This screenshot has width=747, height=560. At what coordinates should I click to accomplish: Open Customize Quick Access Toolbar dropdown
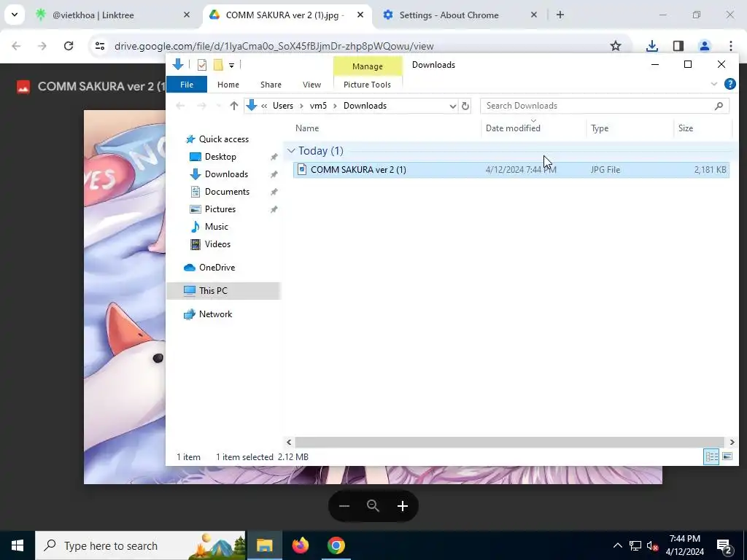(231, 65)
